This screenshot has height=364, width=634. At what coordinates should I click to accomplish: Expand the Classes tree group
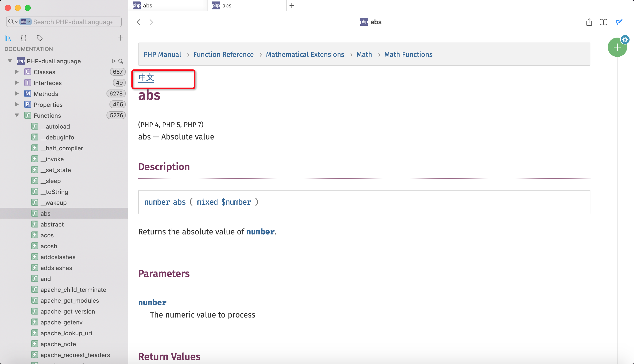[x=17, y=72]
